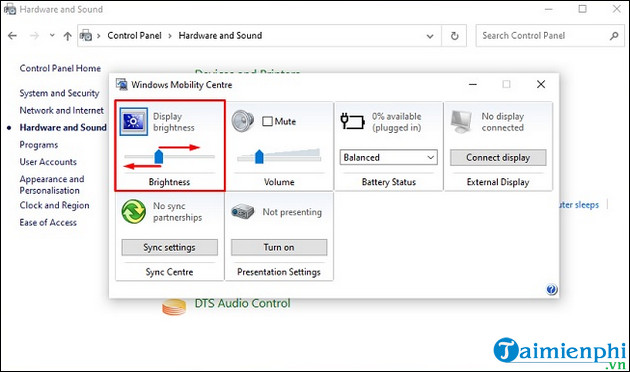Open Clock and Region category
The height and width of the screenshot is (372, 630).
pyautogui.click(x=54, y=205)
